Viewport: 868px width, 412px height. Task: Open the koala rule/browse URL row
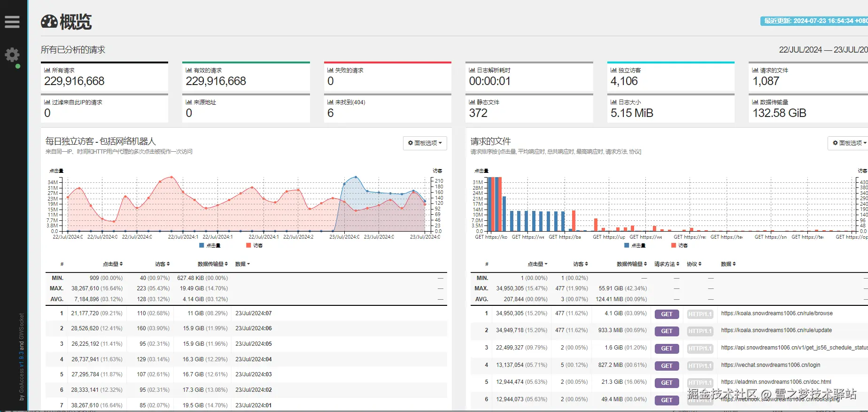tap(777, 313)
